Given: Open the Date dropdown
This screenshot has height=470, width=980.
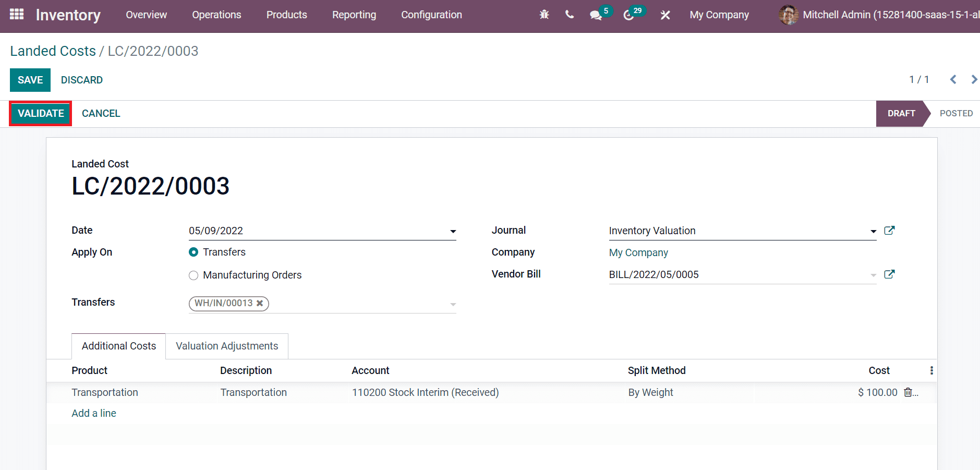Looking at the screenshot, I should point(453,231).
